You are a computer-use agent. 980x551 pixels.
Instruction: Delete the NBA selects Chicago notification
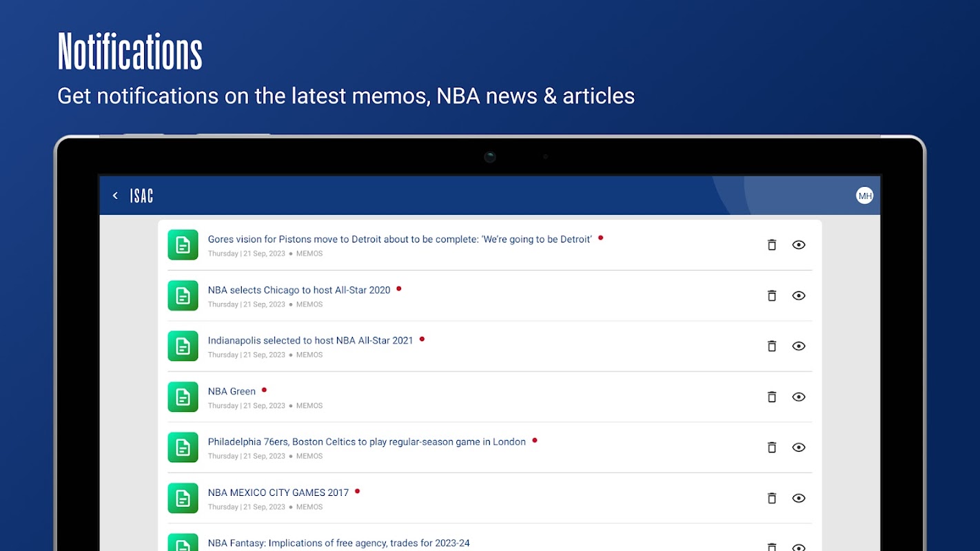(x=772, y=295)
